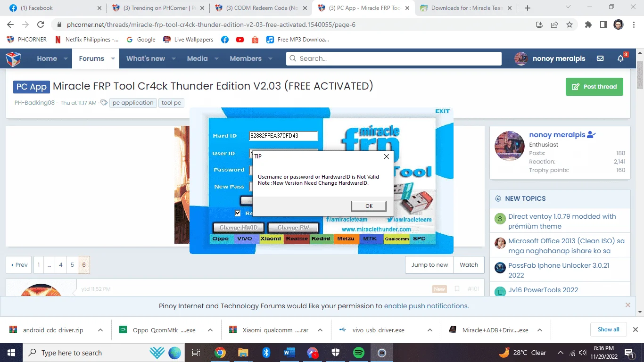Open Chrome three-dot menu
The width and height of the screenshot is (644, 362).
click(x=633, y=25)
